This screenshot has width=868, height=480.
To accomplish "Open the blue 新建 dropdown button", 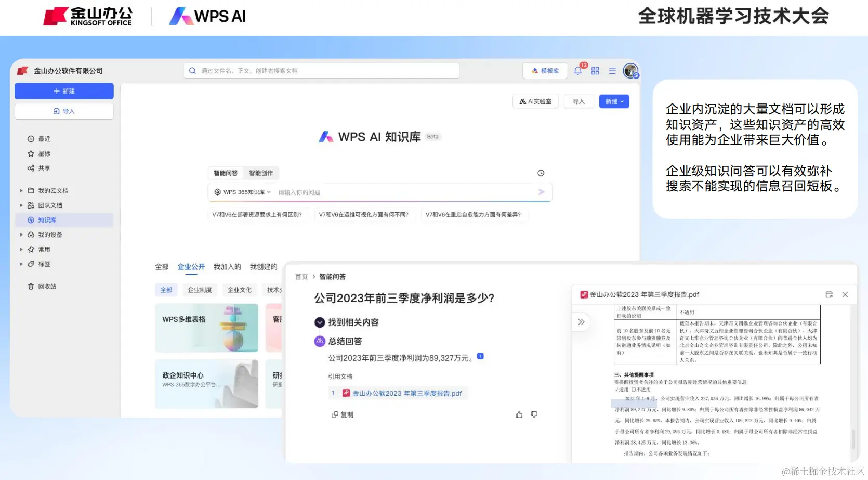I will click(614, 101).
